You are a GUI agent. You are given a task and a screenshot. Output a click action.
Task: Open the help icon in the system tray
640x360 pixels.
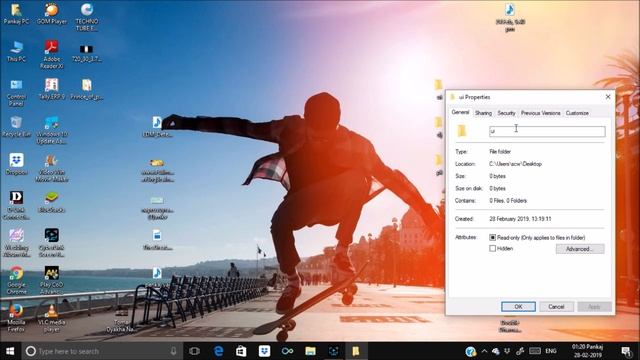[470, 351]
